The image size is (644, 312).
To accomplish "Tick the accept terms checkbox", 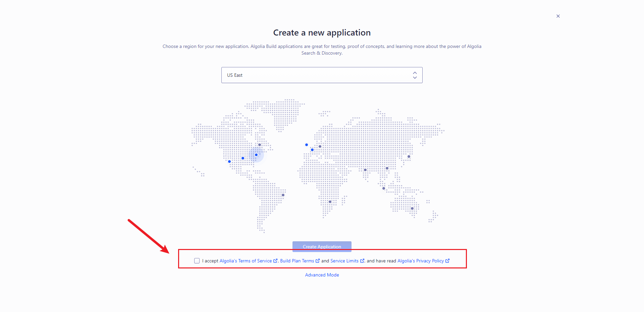I will coord(197,261).
